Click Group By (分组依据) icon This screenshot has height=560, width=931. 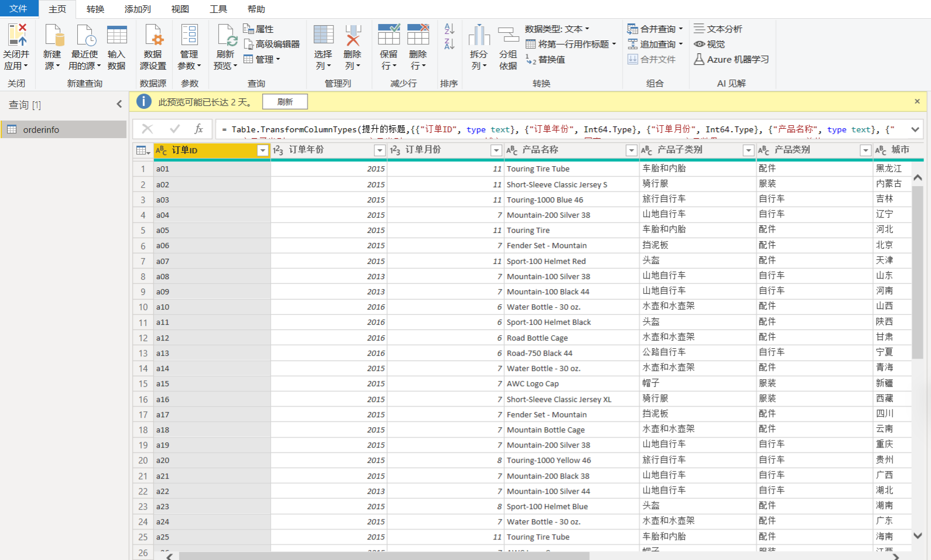[x=508, y=35]
